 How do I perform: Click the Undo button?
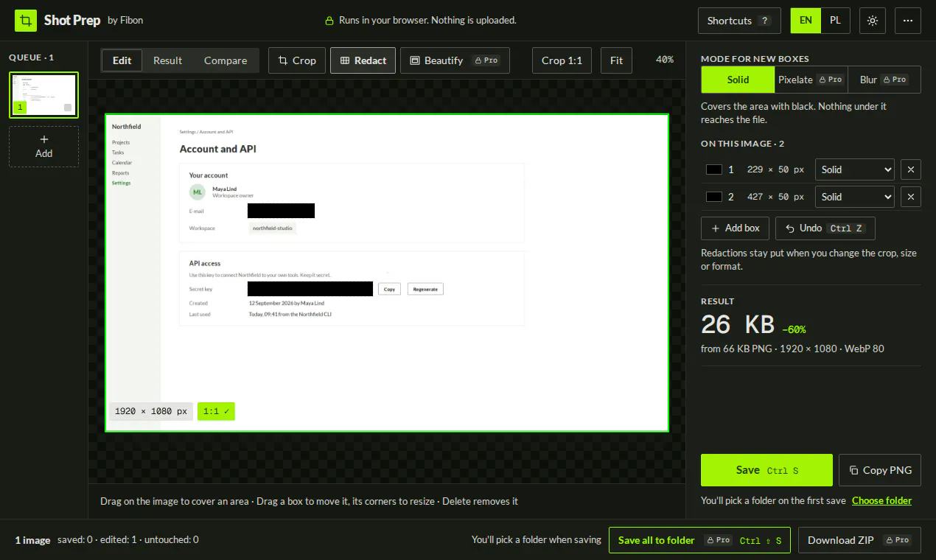coord(825,228)
